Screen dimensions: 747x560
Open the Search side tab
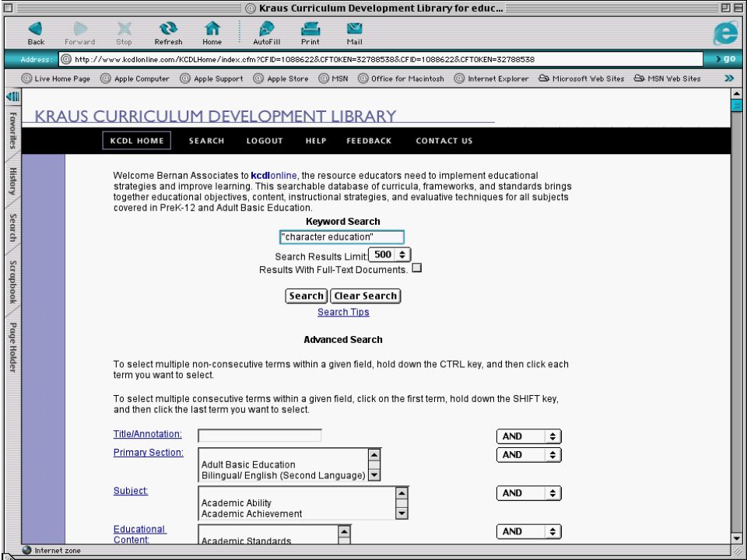click(x=13, y=228)
